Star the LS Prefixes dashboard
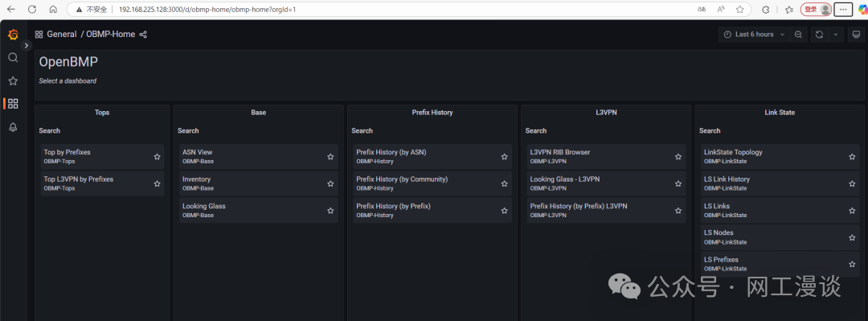The width and height of the screenshot is (868, 321). coord(852,264)
